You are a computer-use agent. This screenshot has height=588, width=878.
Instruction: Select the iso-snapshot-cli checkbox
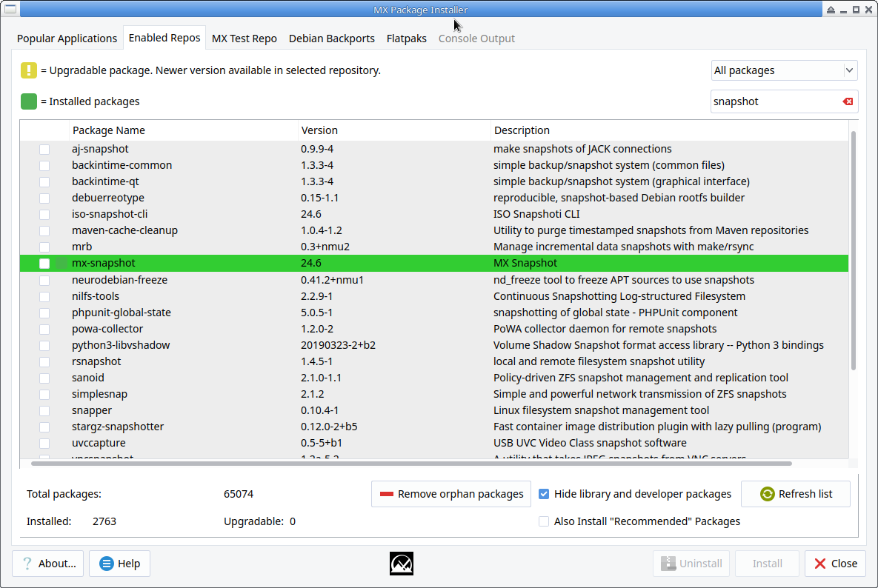[x=44, y=214]
